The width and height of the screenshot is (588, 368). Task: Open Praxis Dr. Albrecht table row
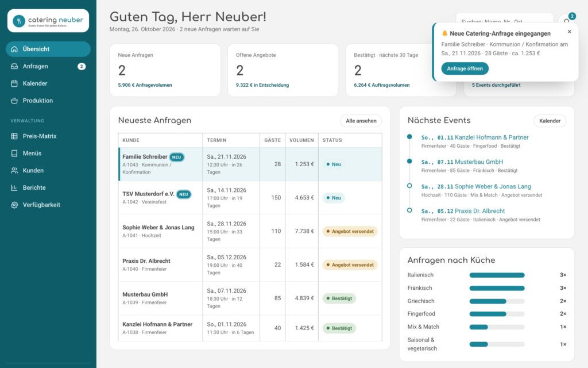250,264
